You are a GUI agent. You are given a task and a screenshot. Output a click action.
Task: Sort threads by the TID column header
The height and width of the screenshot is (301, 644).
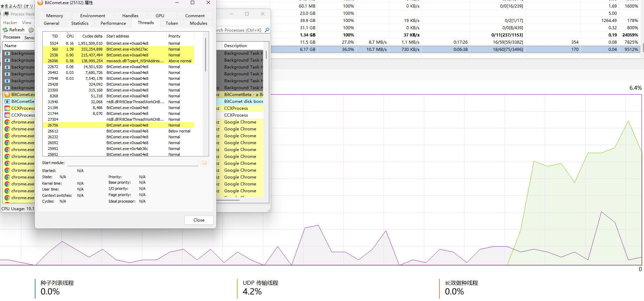point(52,36)
